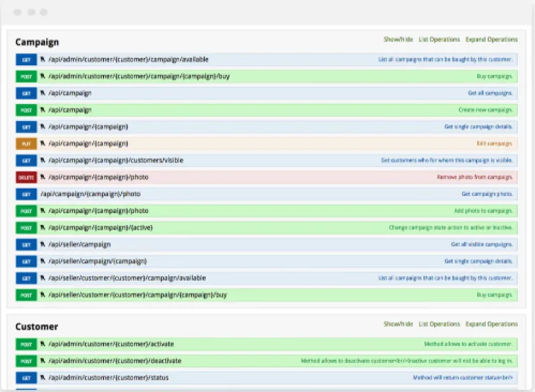Screen dimensions: 535x392
Task: Expand the path /api/admin/customer/{customer}/campaign/available
Action: [x=129, y=59]
